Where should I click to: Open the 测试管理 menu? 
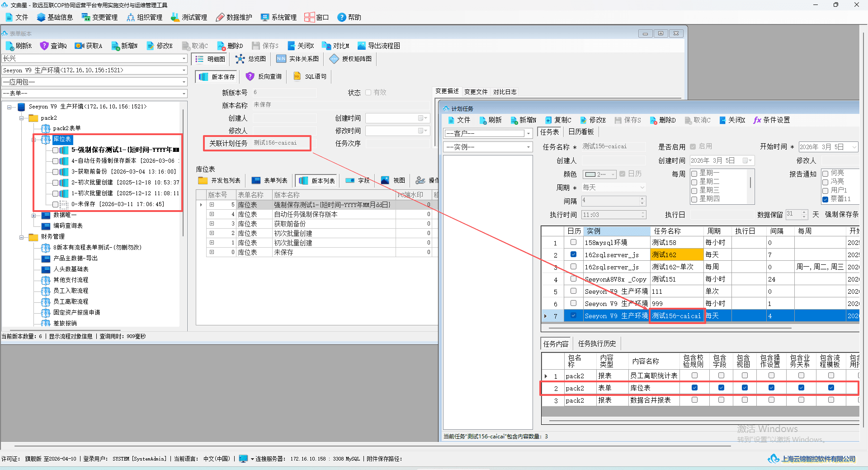189,17
